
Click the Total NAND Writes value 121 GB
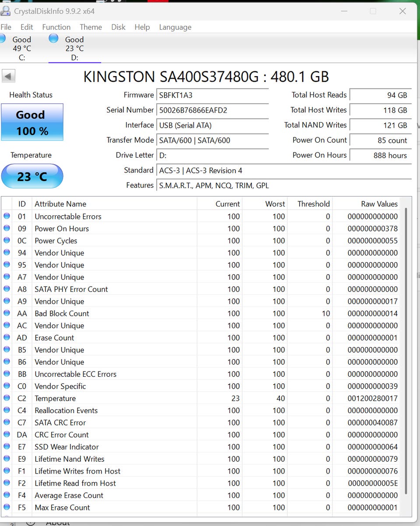pyautogui.click(x=381, y=125)
